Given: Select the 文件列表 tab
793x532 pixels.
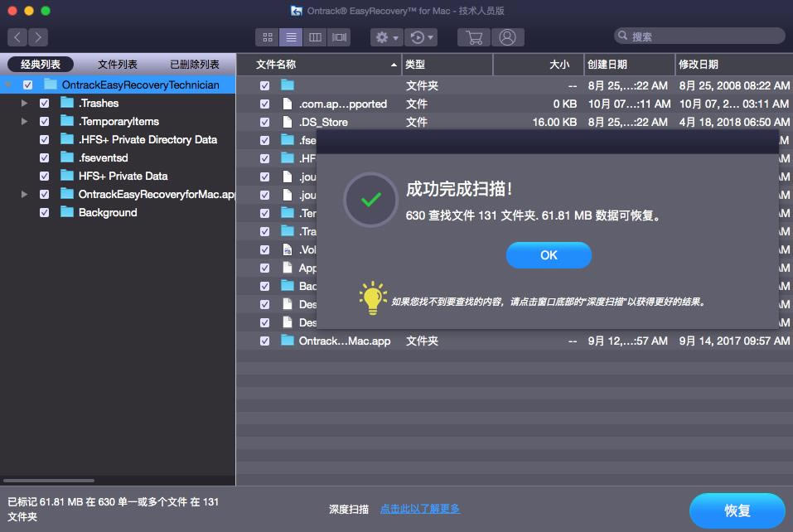Looking at the screenshot, I should coord(118,65).
